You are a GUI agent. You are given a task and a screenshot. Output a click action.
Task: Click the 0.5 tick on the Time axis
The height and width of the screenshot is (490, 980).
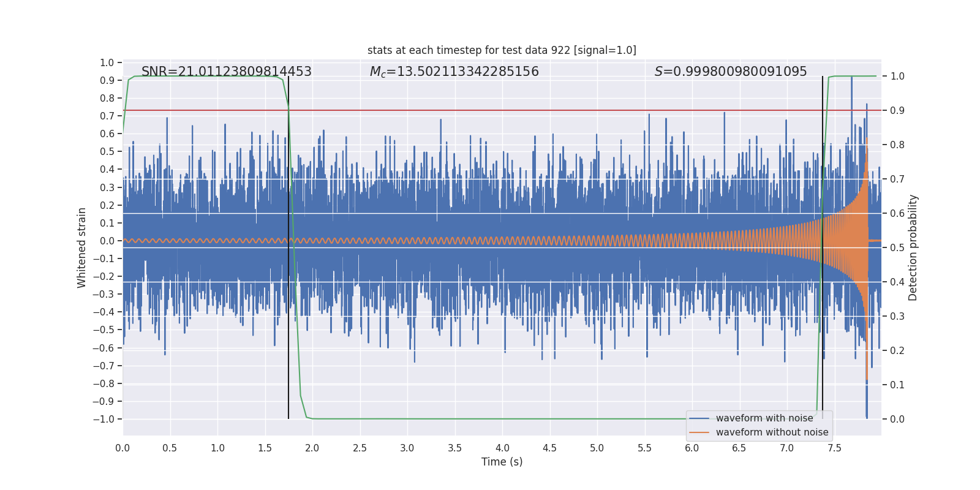(x=170, y=448)
